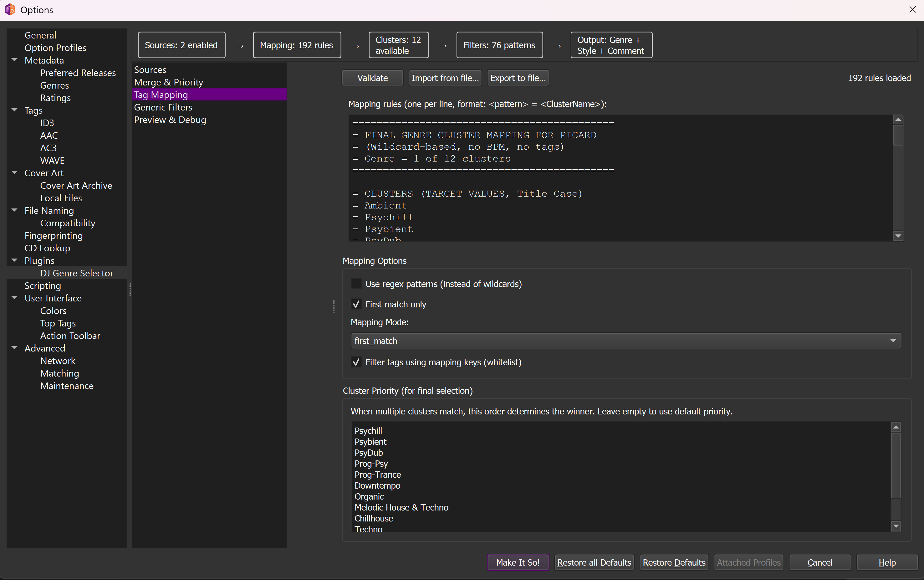Switch to the Generic Filters page
Image resolution: width=924 pixels, height=580 pixels.
coord(163,107)
